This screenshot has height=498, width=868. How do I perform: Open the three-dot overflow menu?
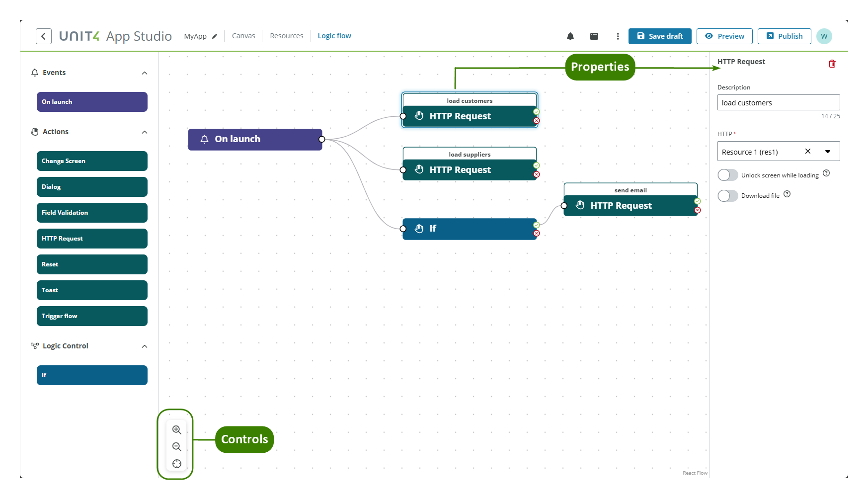[x=618, y=36]
